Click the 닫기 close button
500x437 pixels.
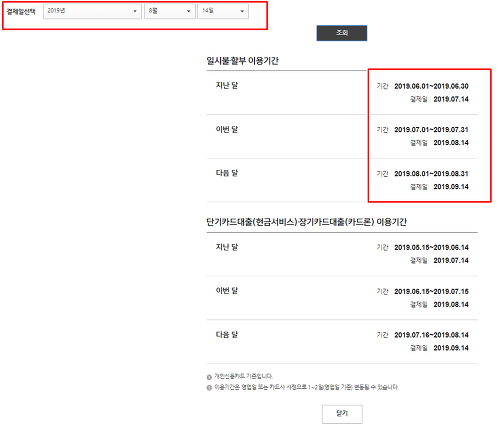click(342, 414)
